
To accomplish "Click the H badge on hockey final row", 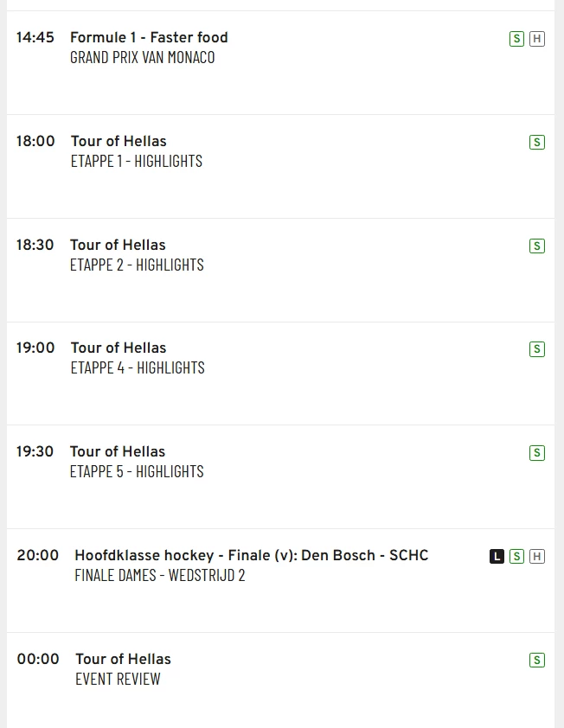I will click(537, 557).
